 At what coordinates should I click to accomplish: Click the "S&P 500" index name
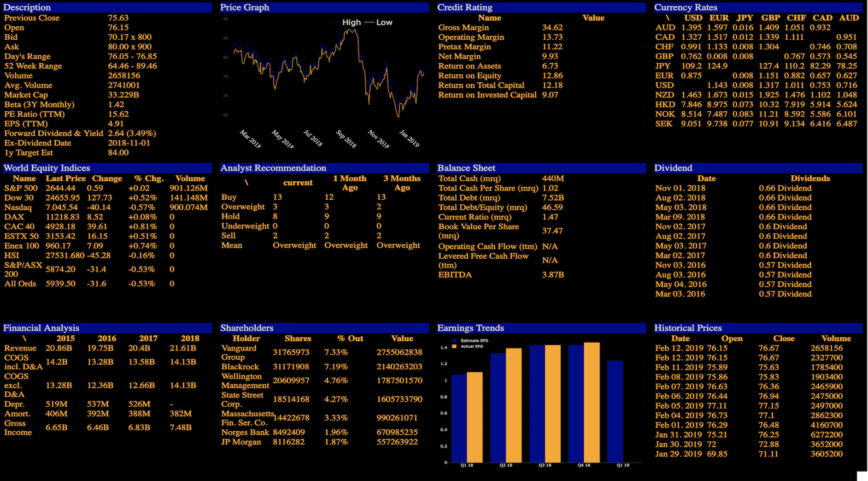[x=21, y=188]
